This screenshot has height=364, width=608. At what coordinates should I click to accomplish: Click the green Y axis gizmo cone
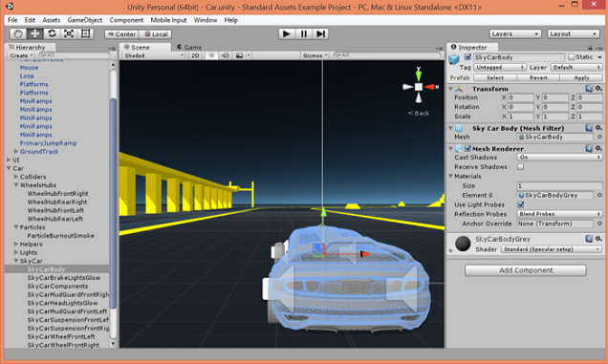tap(419, 74)
